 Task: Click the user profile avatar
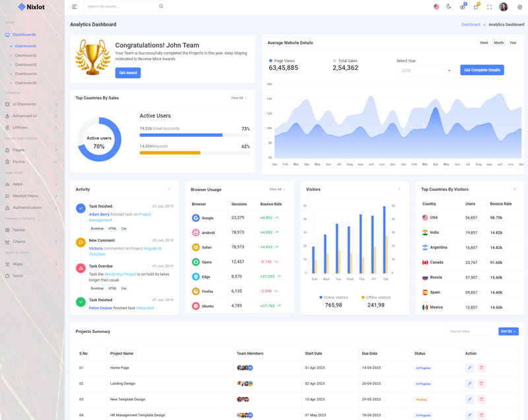tap(504, 7)
